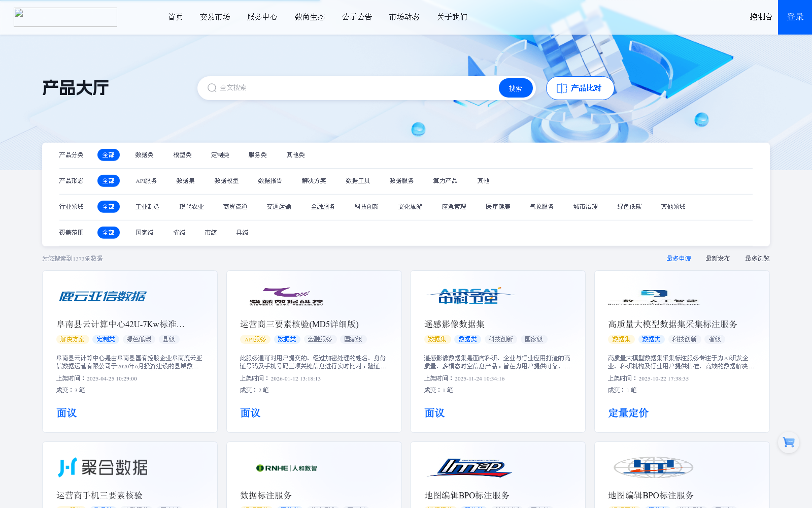The width and height of the screenshot is (812, 508).
Task: Click 定量定价 on the 高质量大模型 card
Action: (628, 413)
